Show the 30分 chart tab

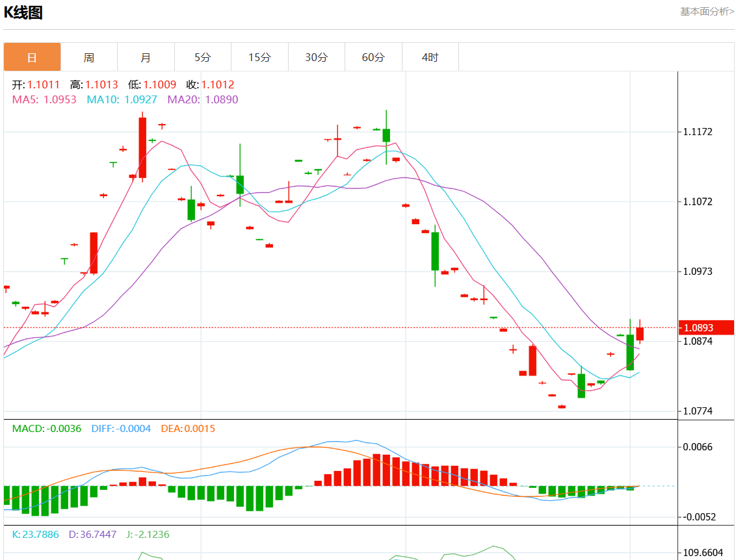pos(316,57)
